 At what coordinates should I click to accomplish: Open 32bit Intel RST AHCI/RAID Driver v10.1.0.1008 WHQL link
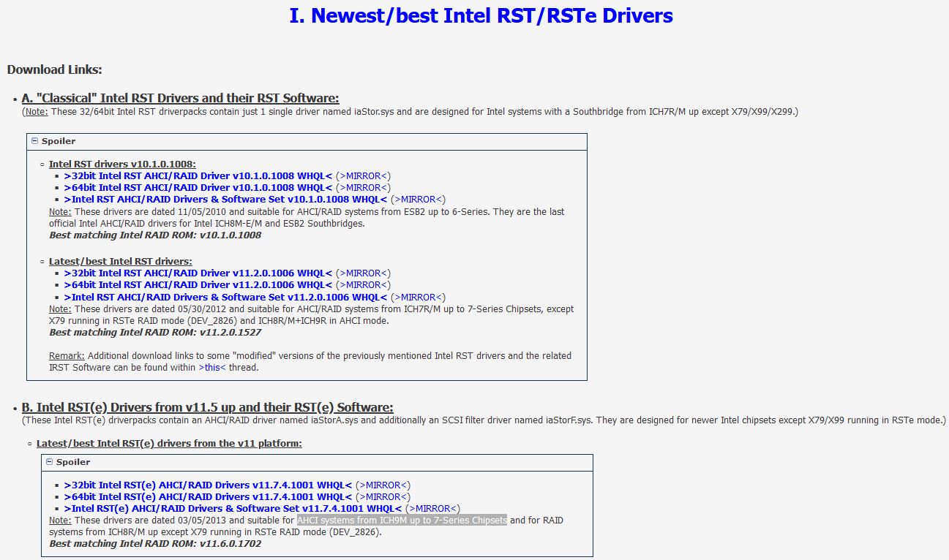click(198, 176)
